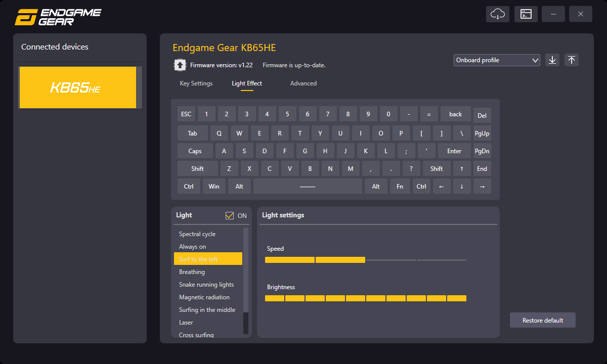Image resolution: width=607 pixels, height=364 pixels.
Task: Select the KB65HE connected device
Action: click(78, 87)
